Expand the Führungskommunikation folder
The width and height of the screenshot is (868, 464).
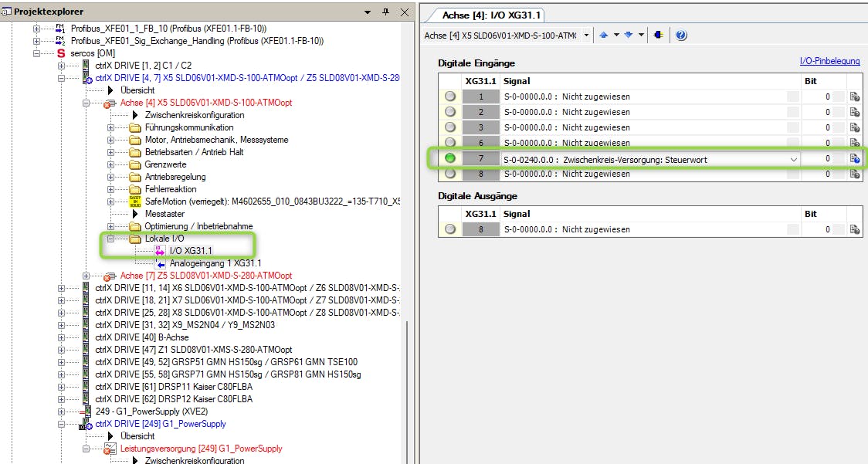click(110, 127)
